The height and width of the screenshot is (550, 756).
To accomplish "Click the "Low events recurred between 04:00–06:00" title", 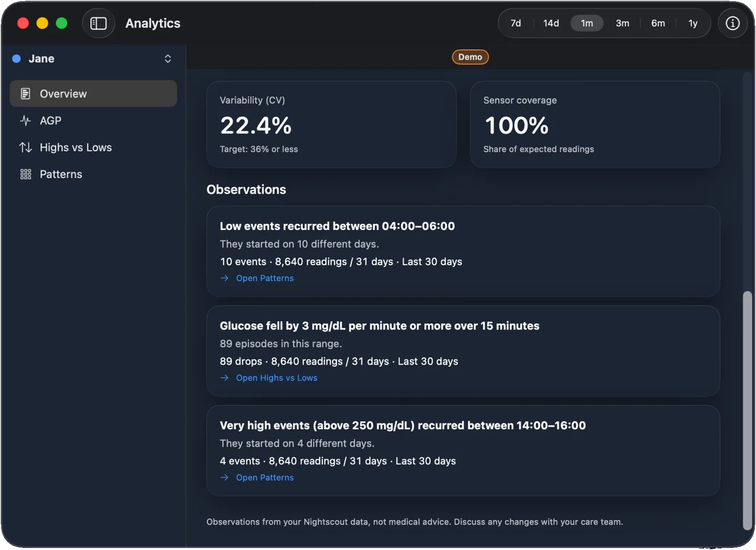I will 338,226.
